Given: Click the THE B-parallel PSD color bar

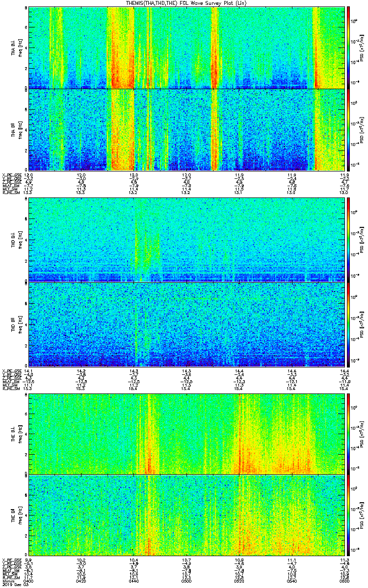Looking at the screenshot, I should tap(348, 516).
